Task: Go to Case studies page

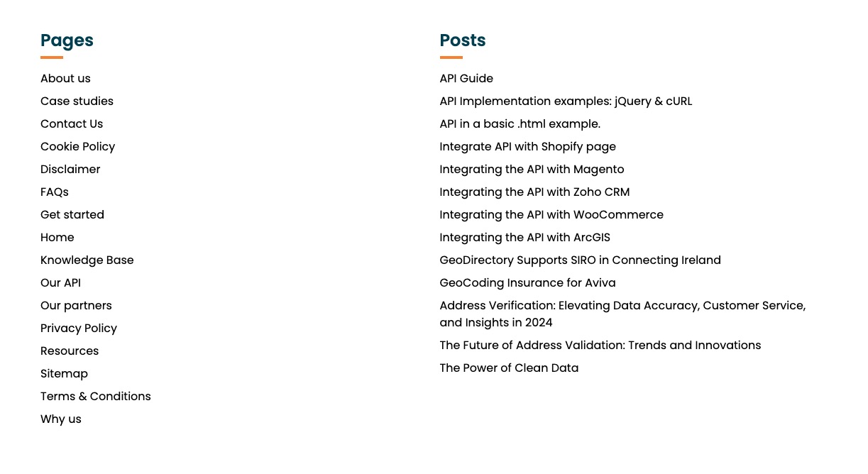Action: [x=77, y=101]
